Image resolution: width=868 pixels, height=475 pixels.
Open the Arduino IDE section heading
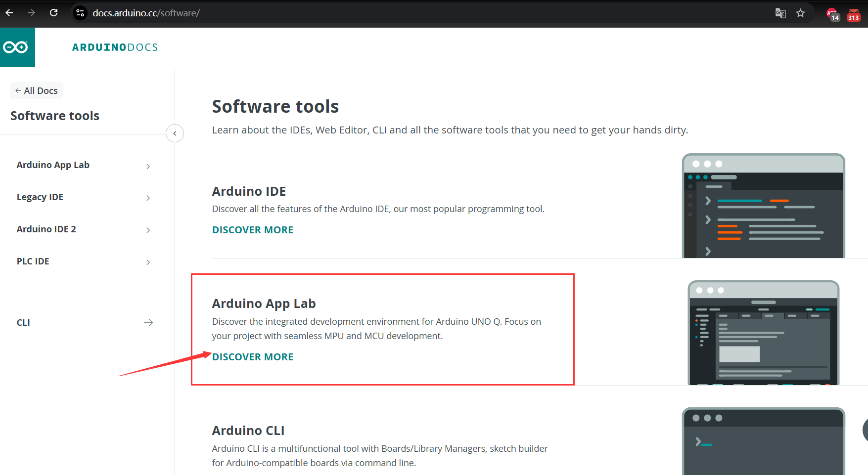(x=249, y=191)
